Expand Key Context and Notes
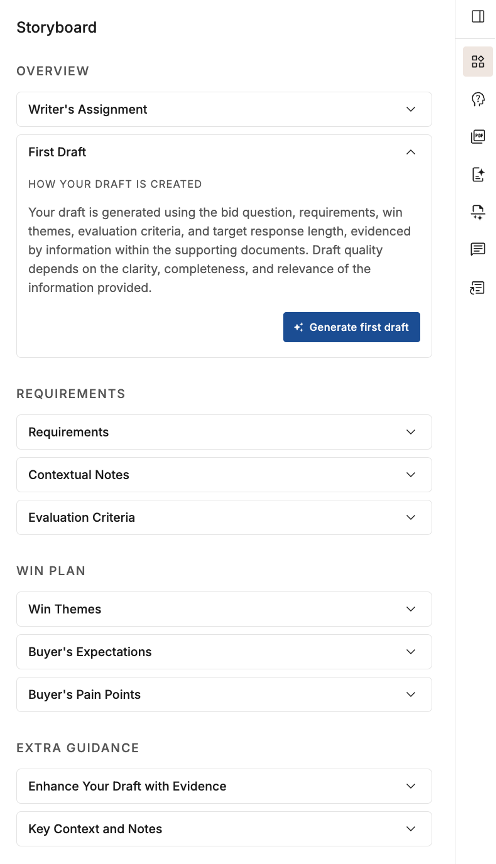Screen dimensions: 496x864 pyautogui.click(x=224, y=829)
